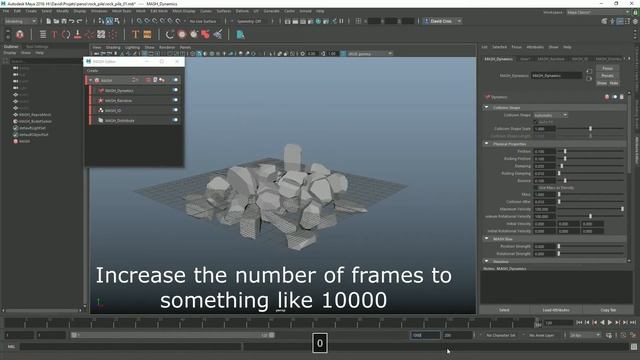Image resolution: width=640 pixels, height=360 pixels.
Task: Click the Undo arrow icon
Action: pos(72,21)
